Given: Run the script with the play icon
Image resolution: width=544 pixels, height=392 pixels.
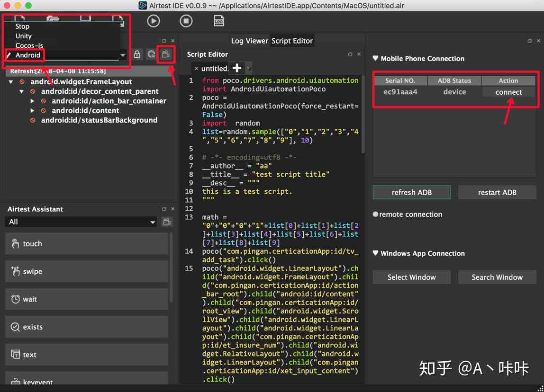Looking at the screenshot, I should coord(154,21).
